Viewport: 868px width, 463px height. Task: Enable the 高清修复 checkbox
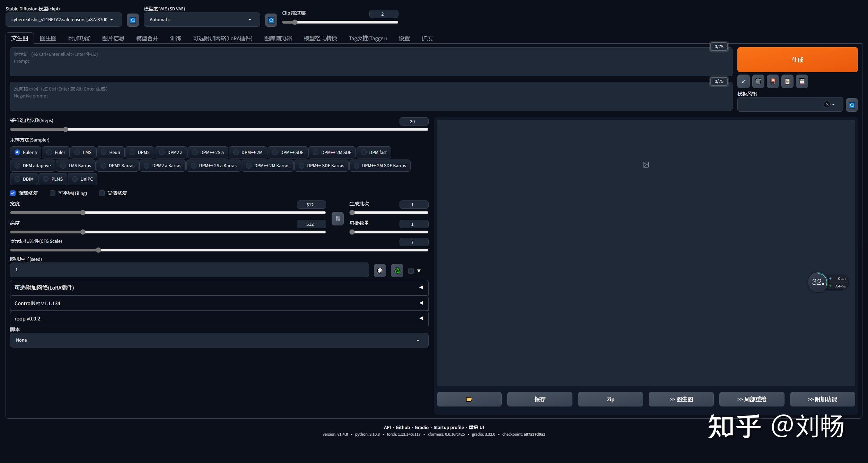point(102,193)
